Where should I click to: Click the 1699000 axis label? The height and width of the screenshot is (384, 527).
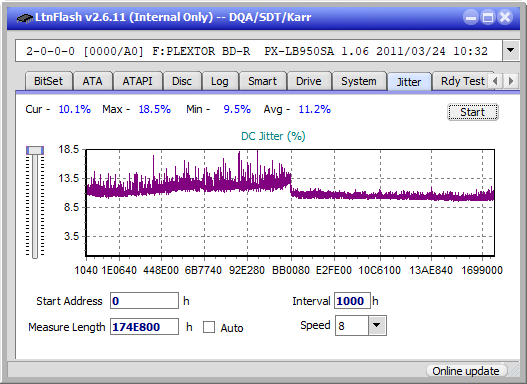(482, 270)
